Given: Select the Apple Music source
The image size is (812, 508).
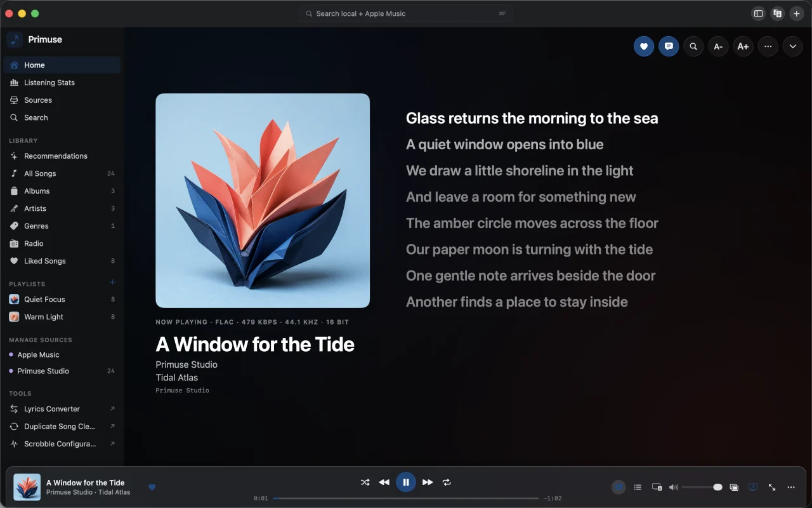Looking at the screenshot, I should tap(62, 355).
